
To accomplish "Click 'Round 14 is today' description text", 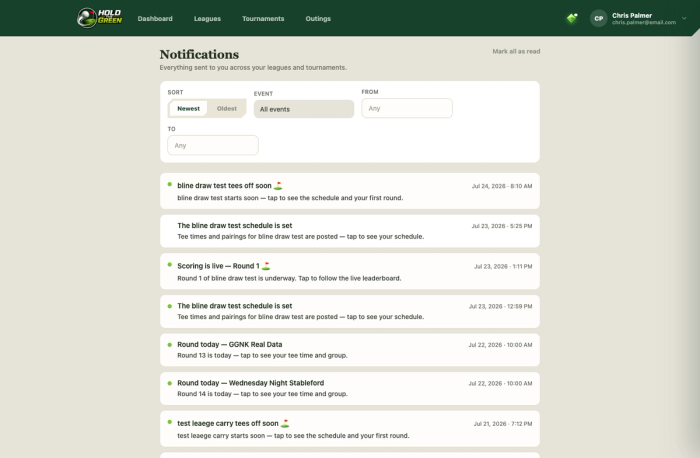I will coord(262,394).
